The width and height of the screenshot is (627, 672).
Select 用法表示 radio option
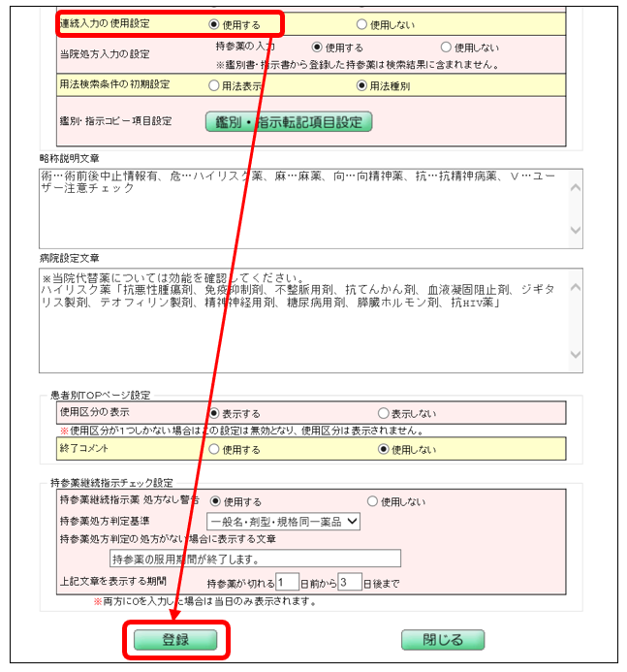(x=214, y=85)
